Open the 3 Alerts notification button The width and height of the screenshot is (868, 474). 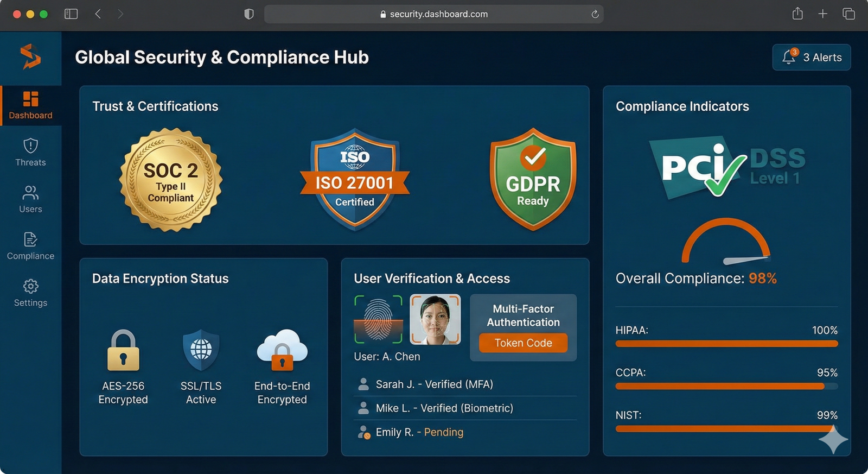(x=811, y=58)
